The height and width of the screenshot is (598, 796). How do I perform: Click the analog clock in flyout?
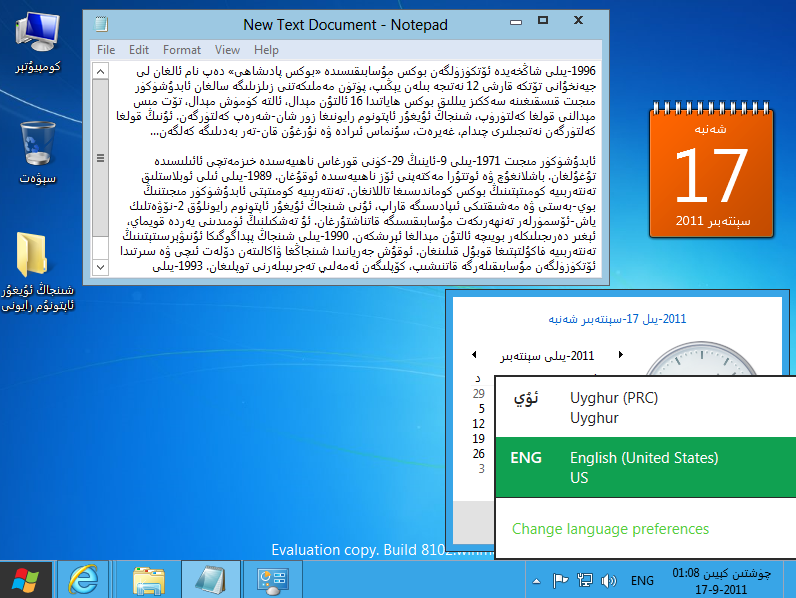[702, 359]
